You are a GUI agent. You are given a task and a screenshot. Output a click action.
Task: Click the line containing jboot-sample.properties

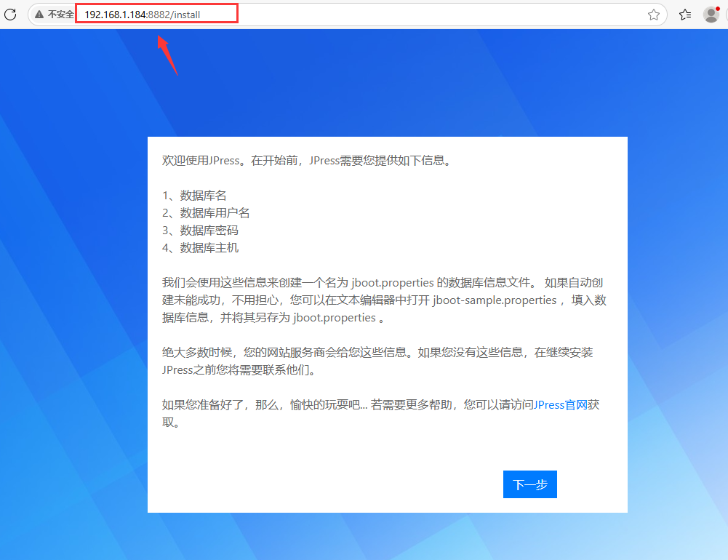[x=385, y=300]
